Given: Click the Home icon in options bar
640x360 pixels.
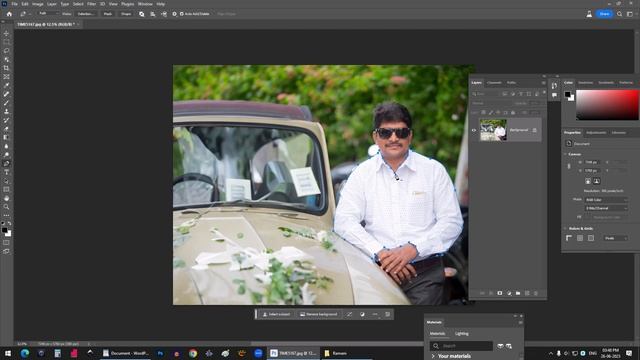Looking at the screenshot, I should 9,14.
